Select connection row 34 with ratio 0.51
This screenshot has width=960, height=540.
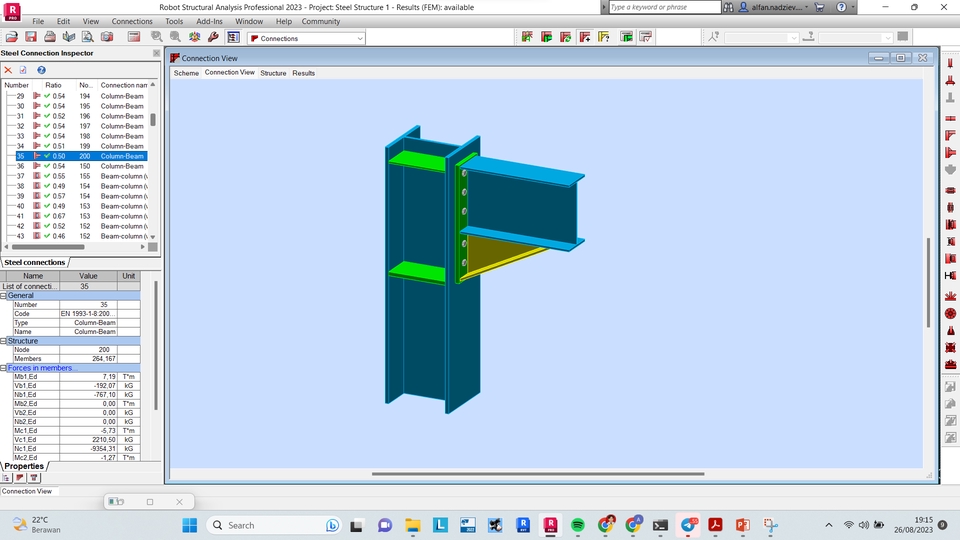click(x=80, y=146)
